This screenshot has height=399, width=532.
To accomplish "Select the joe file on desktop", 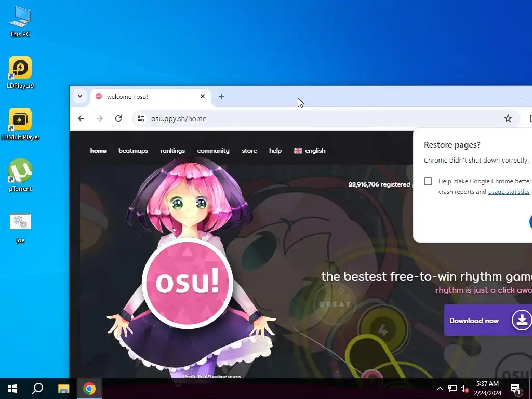I will (20, 228).
